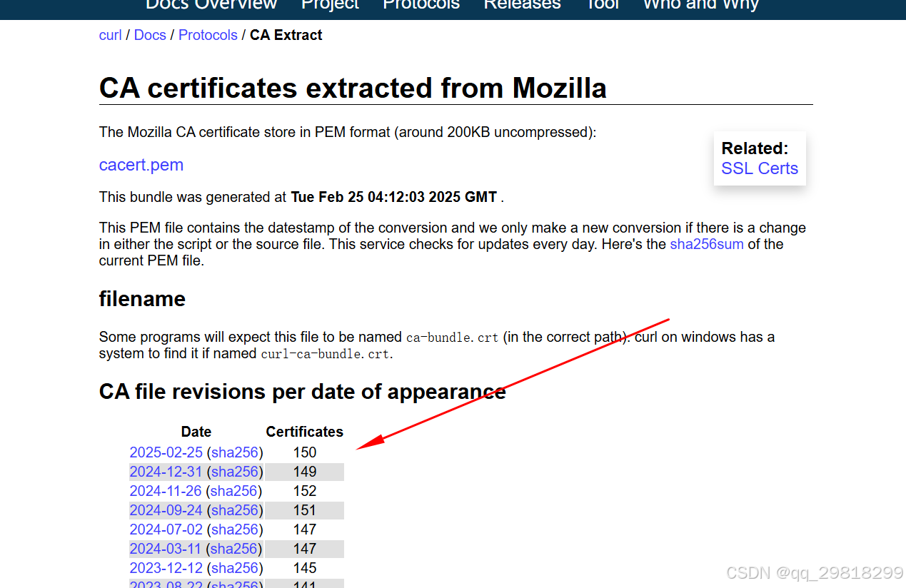Open the 2024-03-11 revision link
Image resolution: width=906 pixels, height=588 pixels.
coord(166,549)
